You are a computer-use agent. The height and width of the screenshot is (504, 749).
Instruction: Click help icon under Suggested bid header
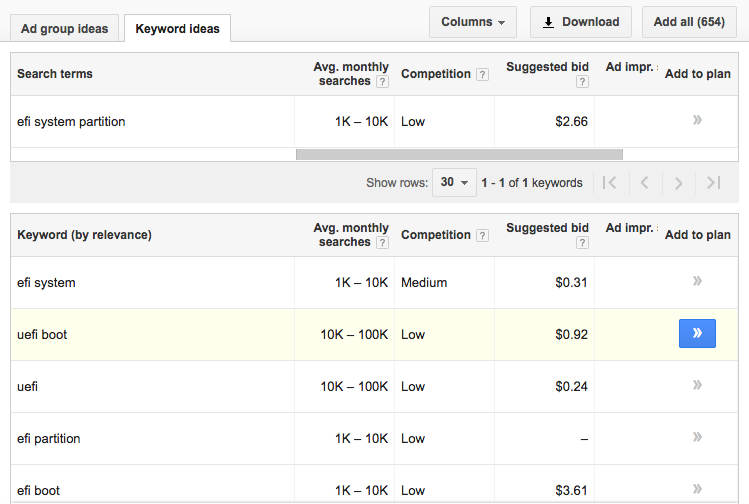582,82
